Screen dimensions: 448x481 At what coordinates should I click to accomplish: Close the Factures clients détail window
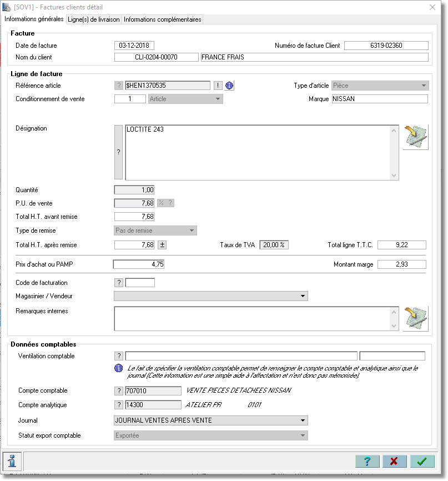coord(432,7)
